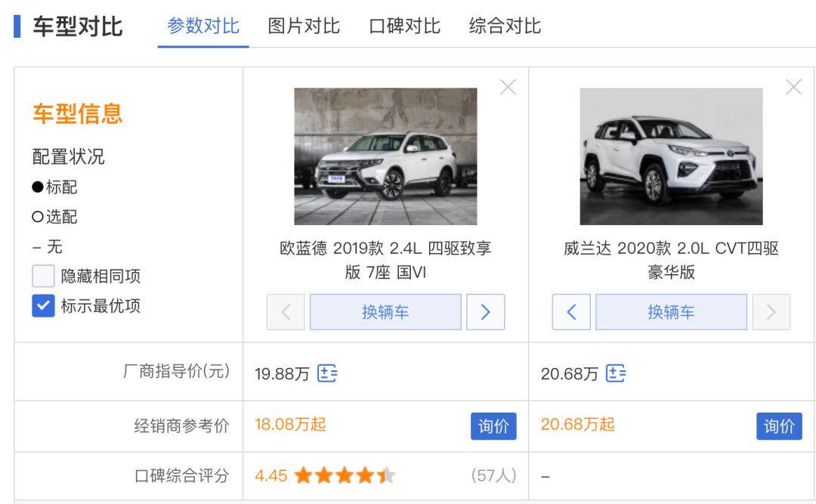Click 威兰达 car photo thumbnail
Screen dimensions: 816x504
(672, 156)
